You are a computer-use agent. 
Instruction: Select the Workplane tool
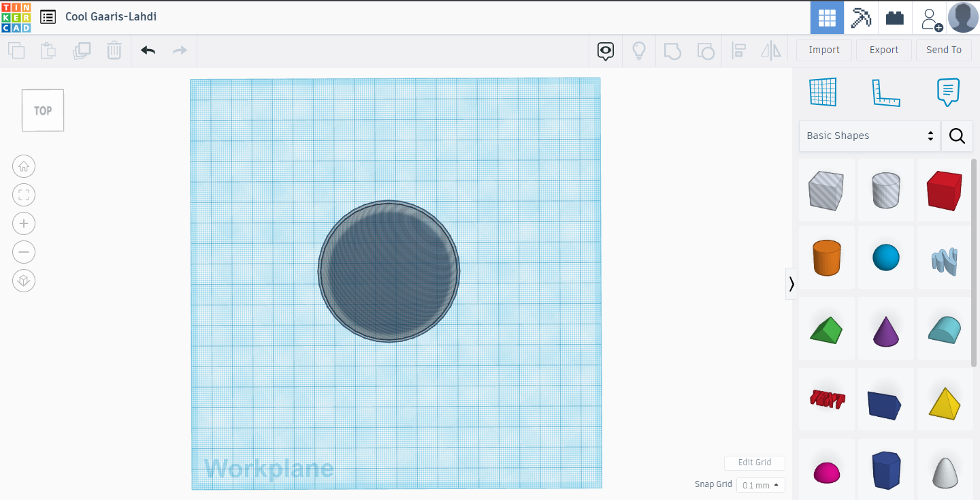click(823, 92)
